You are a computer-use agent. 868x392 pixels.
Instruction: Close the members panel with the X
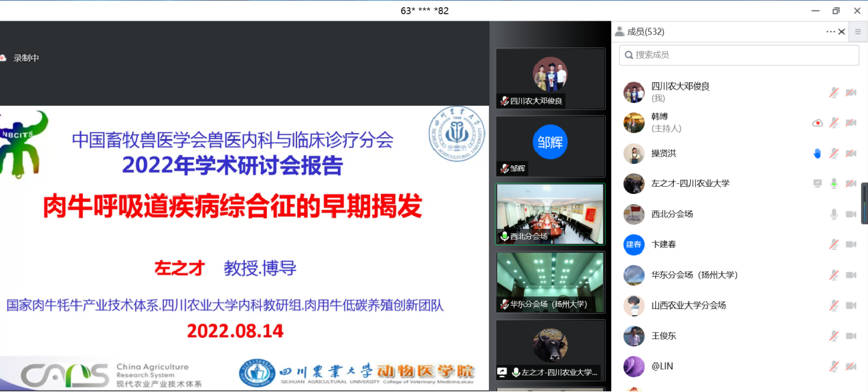click(x=842, y=31)
